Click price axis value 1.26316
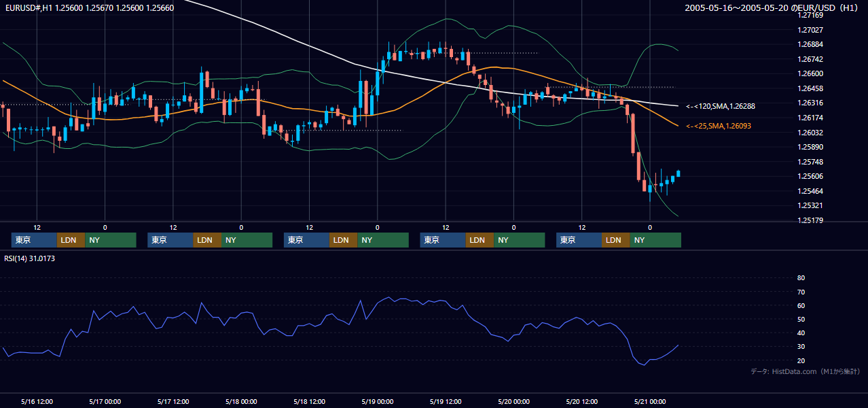Viewport: 868px width, 408px height. coord(810,103)
